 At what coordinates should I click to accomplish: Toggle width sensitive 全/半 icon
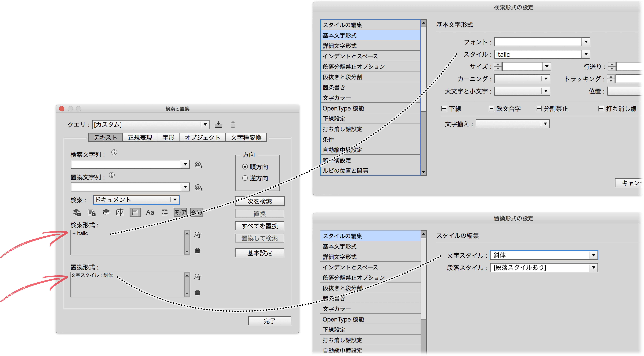pos(197,212)
